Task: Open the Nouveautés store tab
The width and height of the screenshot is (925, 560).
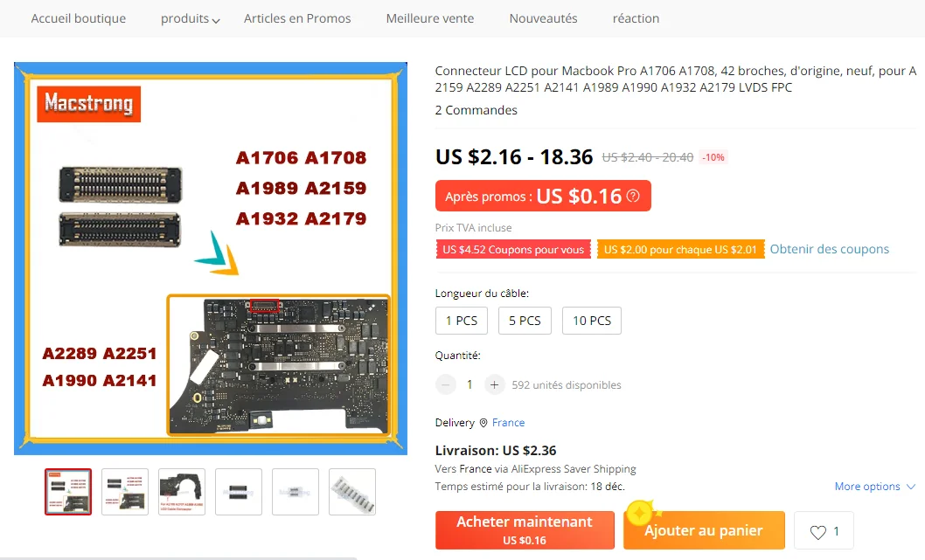Action: click(543, 19)
